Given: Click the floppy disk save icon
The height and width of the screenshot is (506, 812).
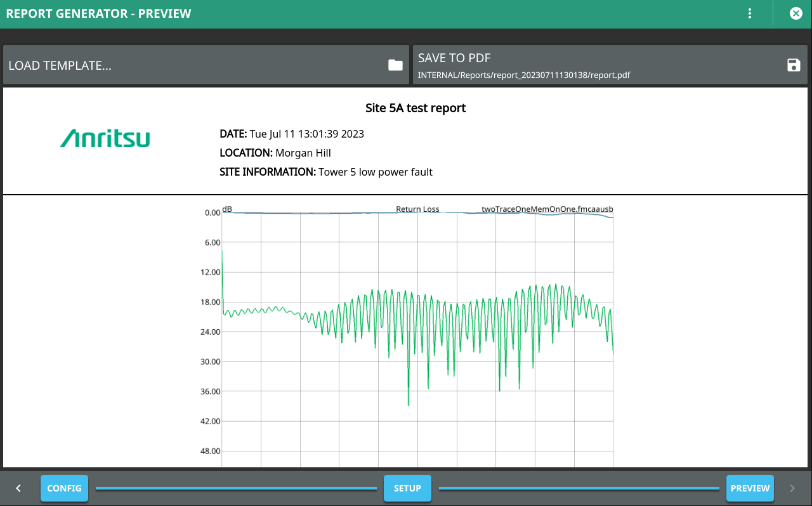Looking at the screenshot, I should (x=793, y=65).
